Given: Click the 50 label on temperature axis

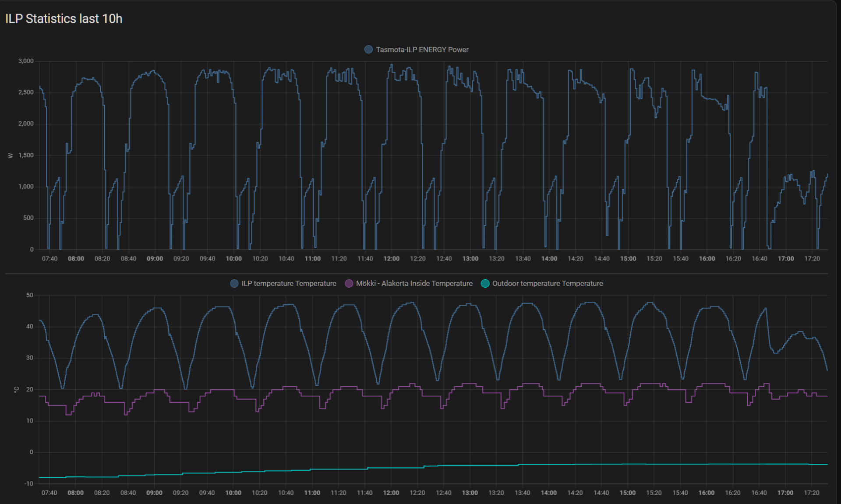Looking at the screenshot, I should click(x=30, y=295).
